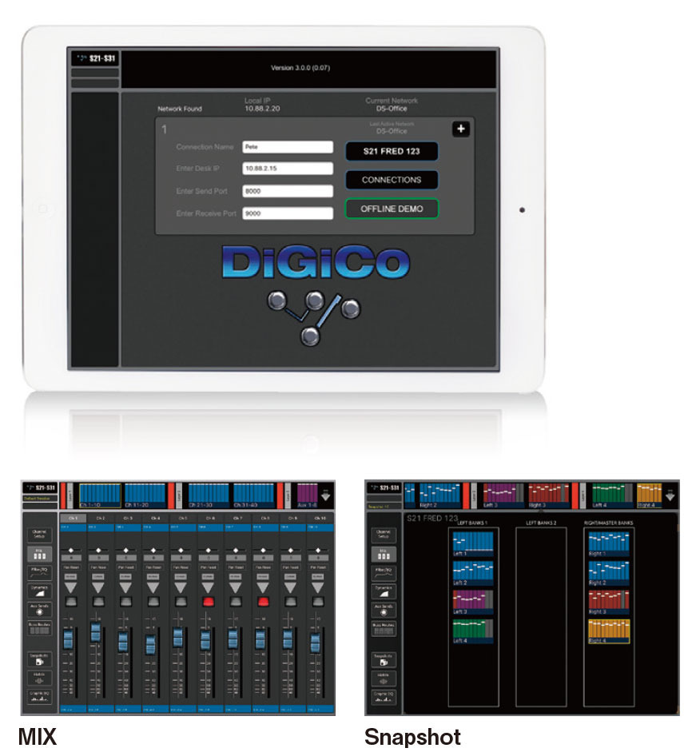
Task: Click the Ch 4 fader handle
Action: 151,645
